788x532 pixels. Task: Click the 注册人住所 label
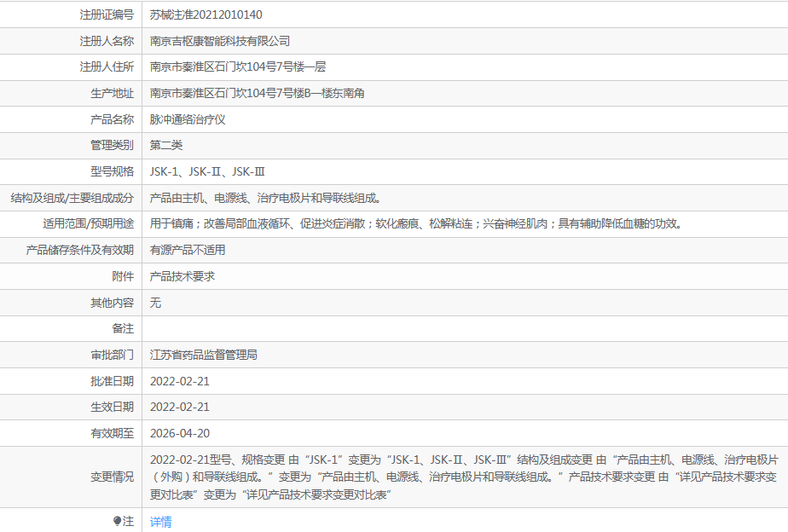pyautogui.click(x=107, y=66)
